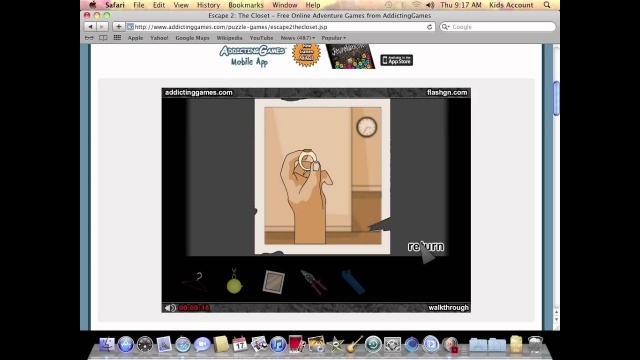
Task: Select the picture frame inventory item
Action: click(273, 282)
